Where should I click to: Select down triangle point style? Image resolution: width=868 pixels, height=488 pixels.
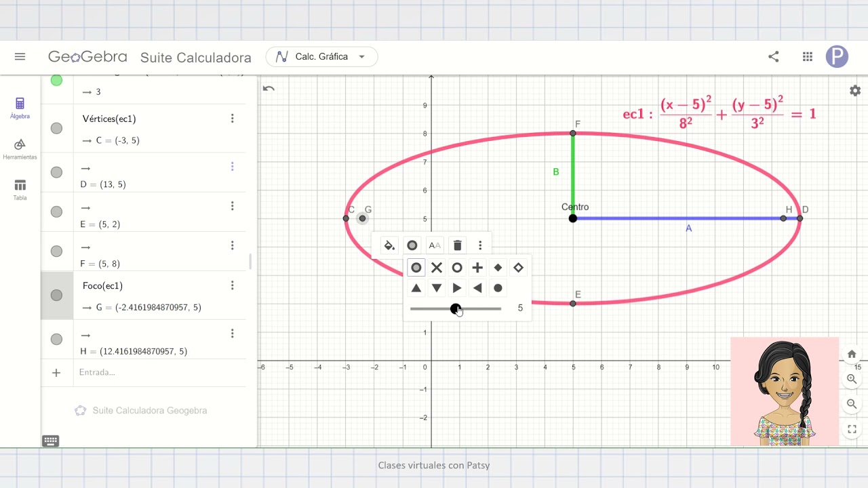[x=437, y=288]
